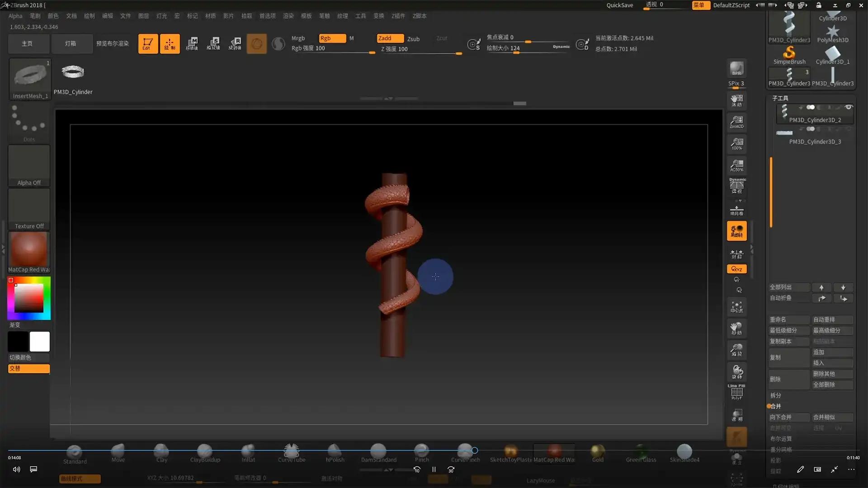Image resolution: width=868 pixels, height=488 pixels.
Task: Toggle XYZ rotation mode button
Action: tap(736, 269)
